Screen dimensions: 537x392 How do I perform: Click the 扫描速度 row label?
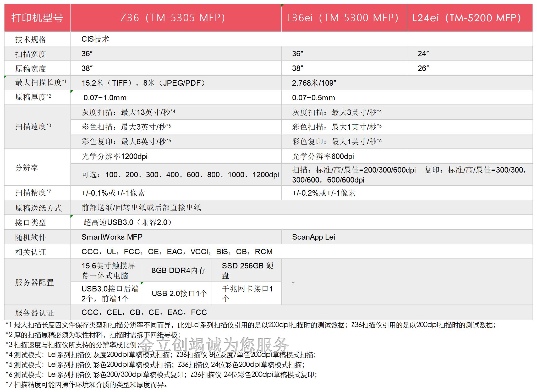pyautogui.click(x=37, y=127)
